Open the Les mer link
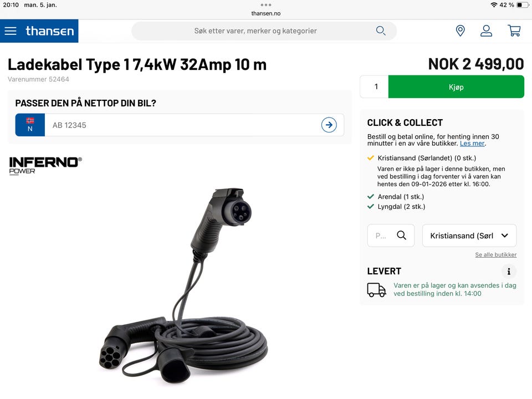Screen dimensions: 532x399 coord(472,144)
